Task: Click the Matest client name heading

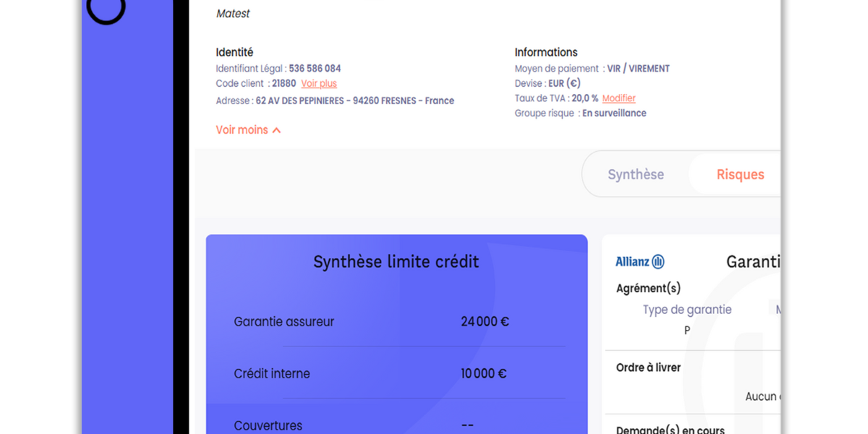Action: (x=232, y=13)
